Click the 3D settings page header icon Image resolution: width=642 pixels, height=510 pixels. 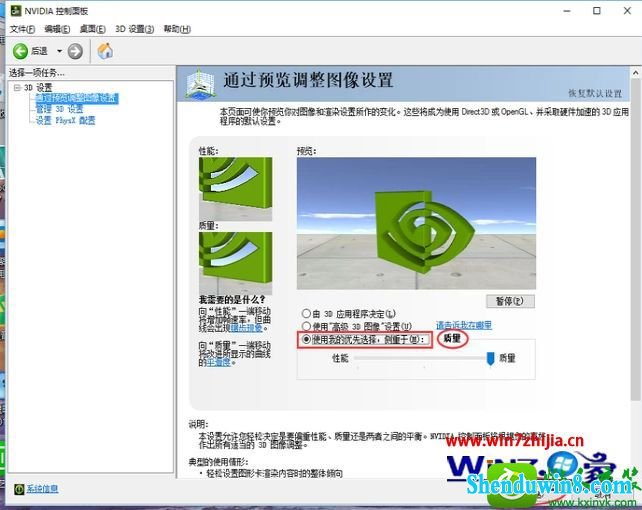199,84
